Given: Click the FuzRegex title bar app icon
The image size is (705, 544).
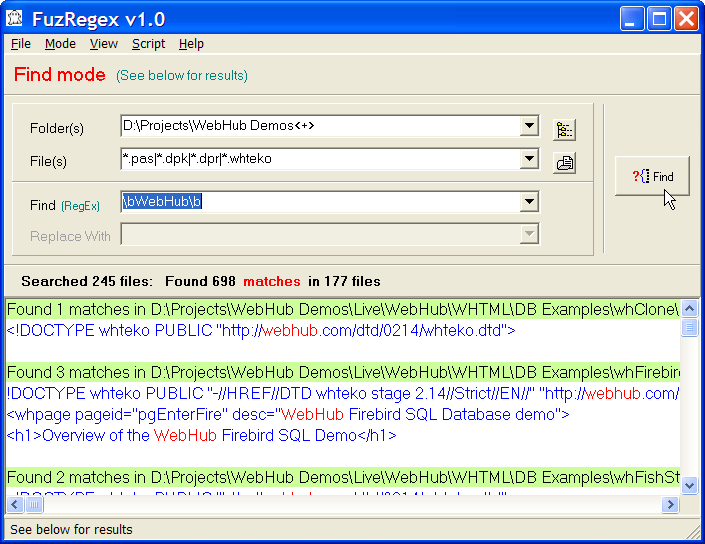Looking at the screenshot, I should click(x=16, y=19).
